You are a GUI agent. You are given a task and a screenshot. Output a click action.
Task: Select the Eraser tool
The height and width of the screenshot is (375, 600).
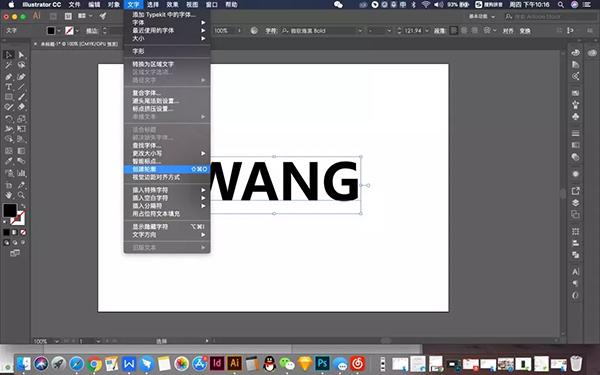(x=21, y=107)
